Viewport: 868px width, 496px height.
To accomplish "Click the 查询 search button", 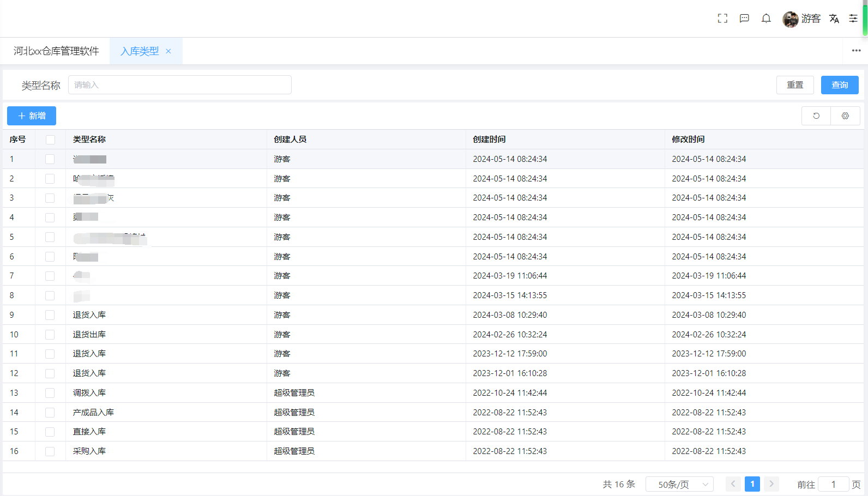I will click(x=840, y=85).
